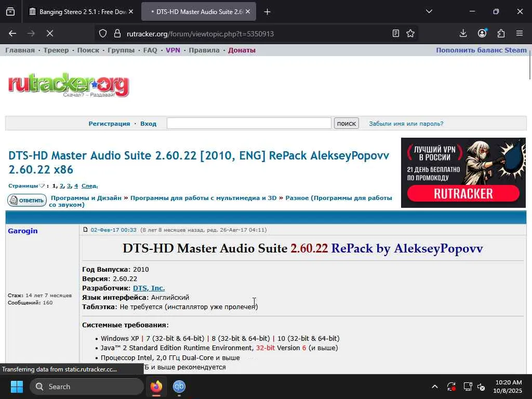532x399 pixels.
Task: View site security padlock info
Action: pyautogui.click(x=117, y=33)
